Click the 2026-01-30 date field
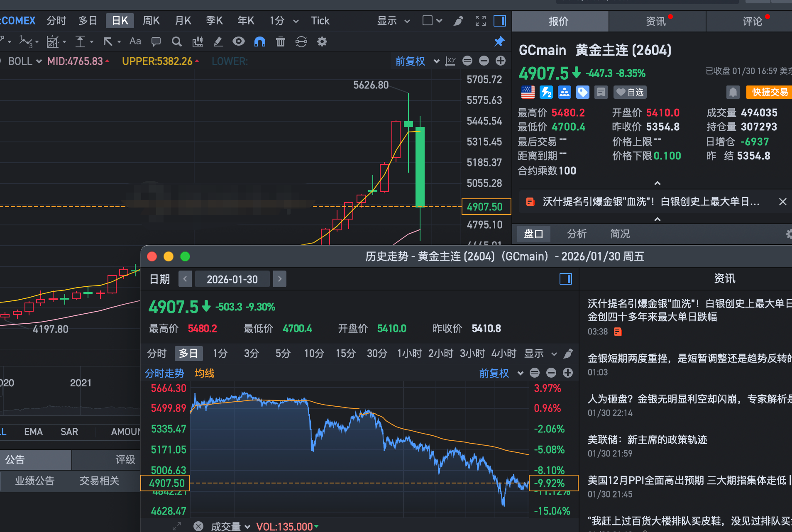792x532 pixels. [x=232, y=279]
